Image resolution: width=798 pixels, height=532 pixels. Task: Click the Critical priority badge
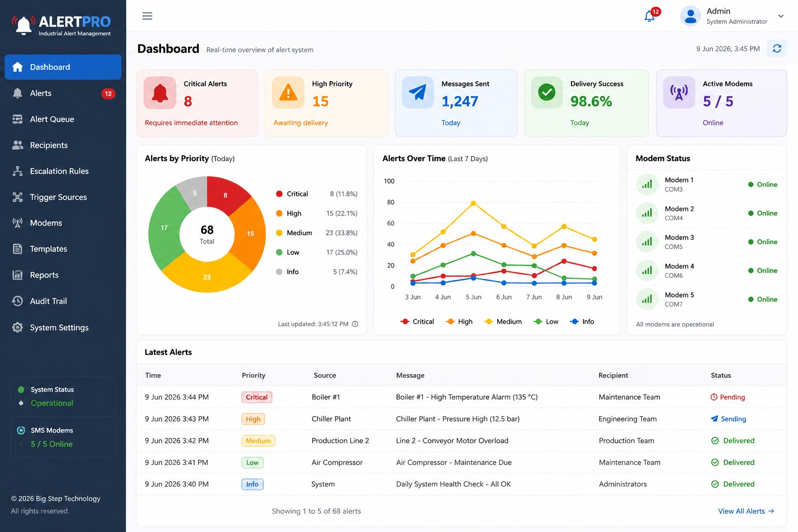(x=257, y=397)
